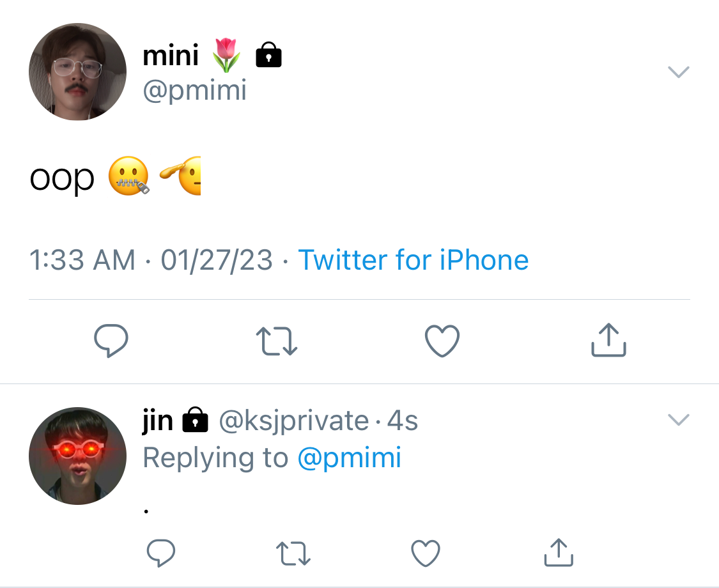This screenshot has height=588, width=719.
Task: Open @pmimi mention in reply
Action: coord(350,458)
